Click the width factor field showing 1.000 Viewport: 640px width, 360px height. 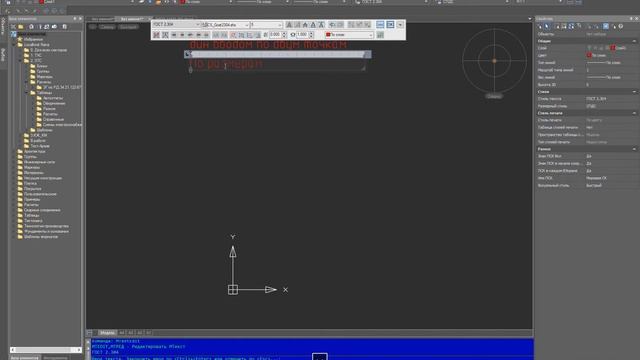click(302, 35)
